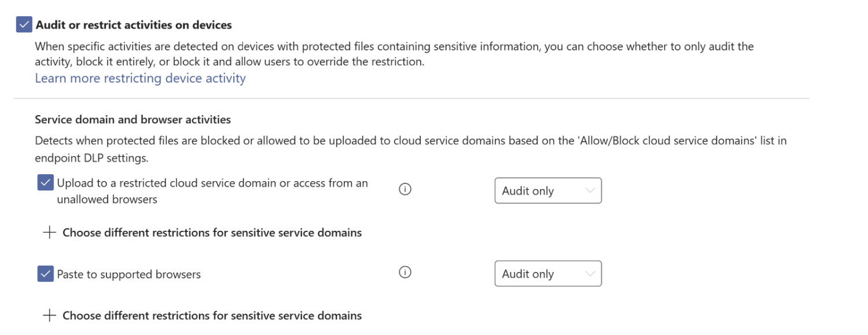This screenshot has height=335, width=868.
Task: Uncheck Audit or restrict activities on devices
Action: click(24, 25)
